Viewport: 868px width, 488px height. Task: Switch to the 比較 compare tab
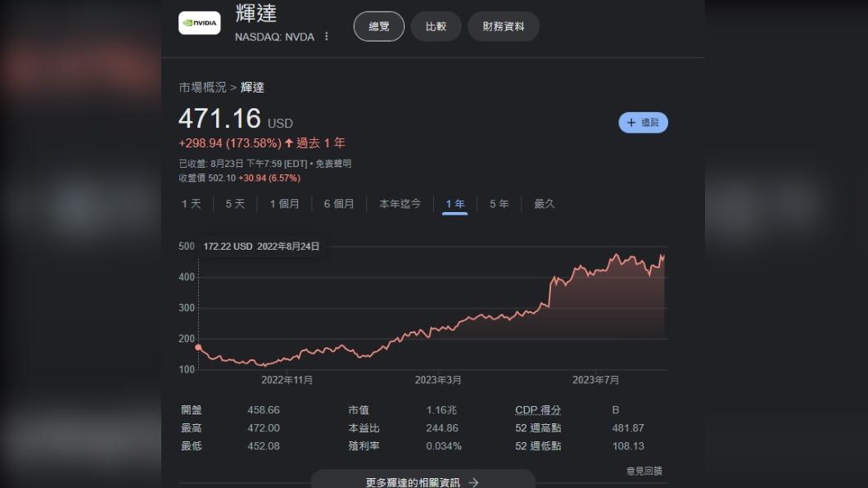(x=436, y=26)
